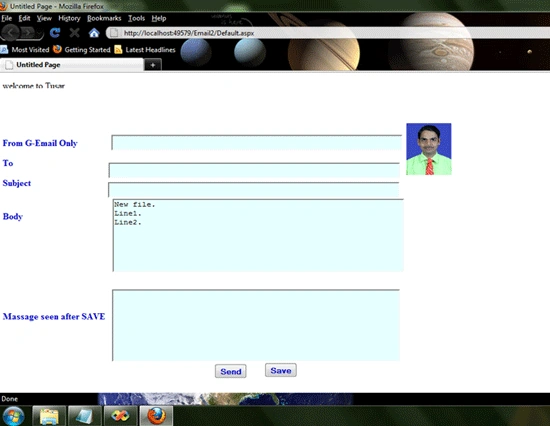Click 'Massage seen after SAVE' label
The height and width of the screenshot is (426, 550).
pos(54,317)
